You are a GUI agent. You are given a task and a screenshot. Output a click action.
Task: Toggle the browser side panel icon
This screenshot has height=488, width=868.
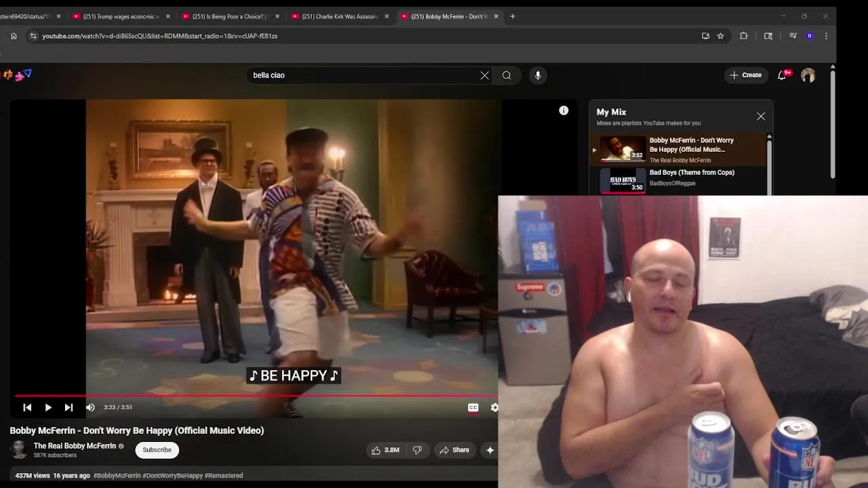click(x=768, y=36)
